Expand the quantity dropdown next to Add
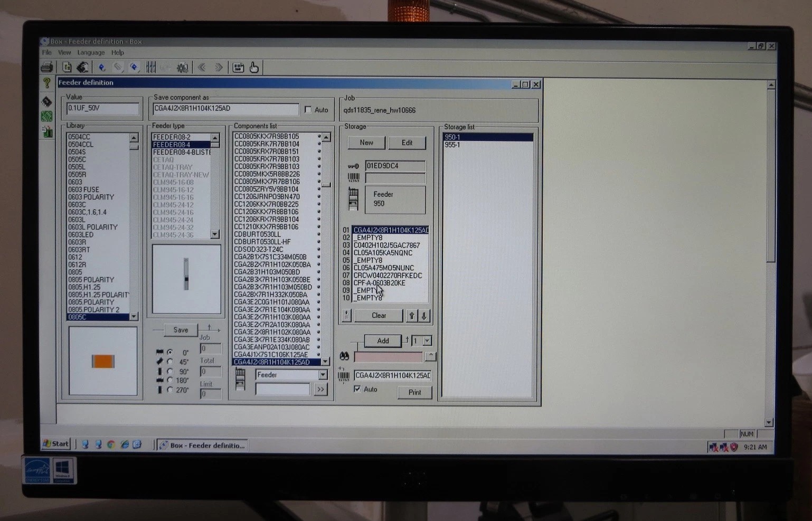Screen dimensions: 812x521 (x=427, y=341)
